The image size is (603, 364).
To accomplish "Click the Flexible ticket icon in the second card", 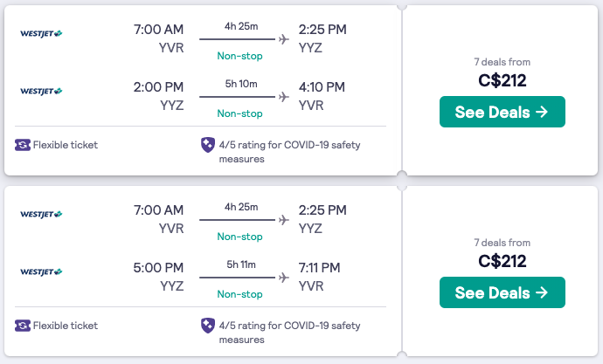I will pos(23,326).
